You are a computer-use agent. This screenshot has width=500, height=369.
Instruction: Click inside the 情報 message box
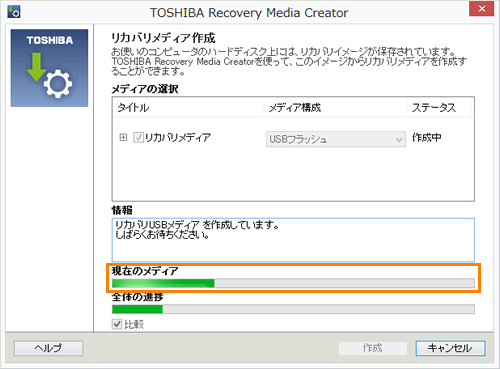click(x=293, y=240)
